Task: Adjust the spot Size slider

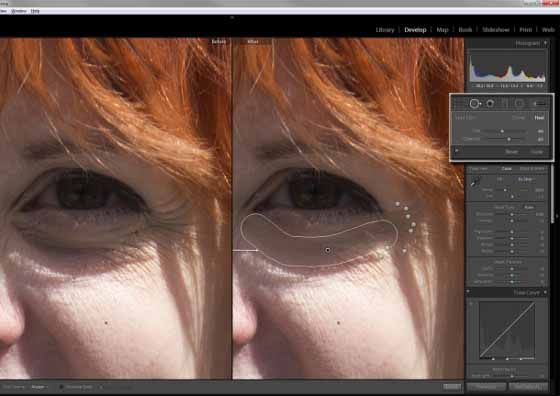Action: point(502,131)
